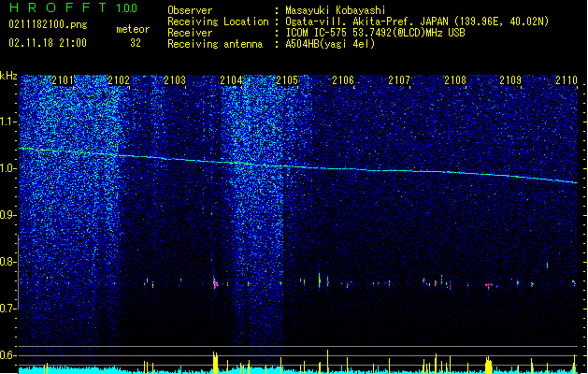Viewport: 588px width, 374px height.
Task: Click time marker 2105
Action: (x=287, y=80)
